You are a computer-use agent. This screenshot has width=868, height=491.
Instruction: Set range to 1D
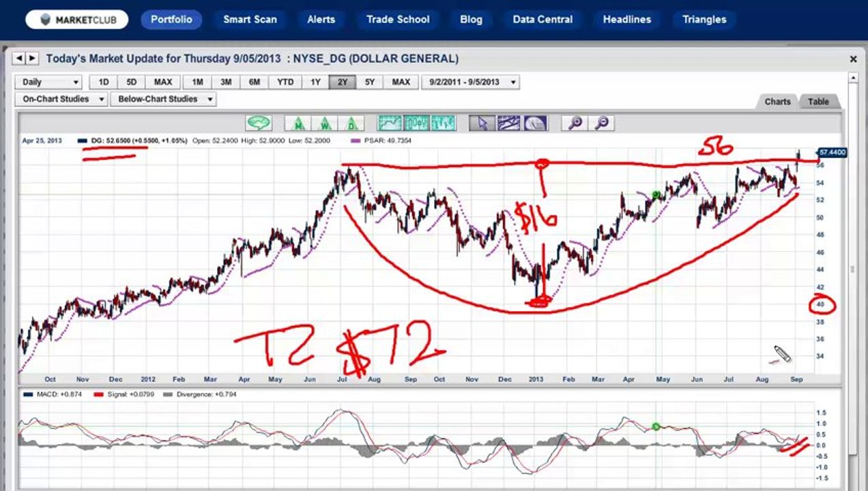coord(103,82)
